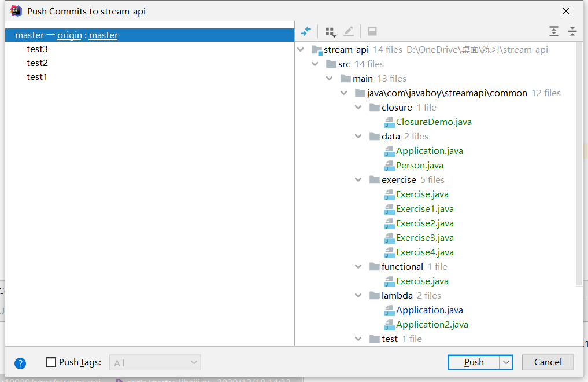Viewport: 588px width, 382px height.
Task: Close the Push Commits dialog
Action: 566,11
